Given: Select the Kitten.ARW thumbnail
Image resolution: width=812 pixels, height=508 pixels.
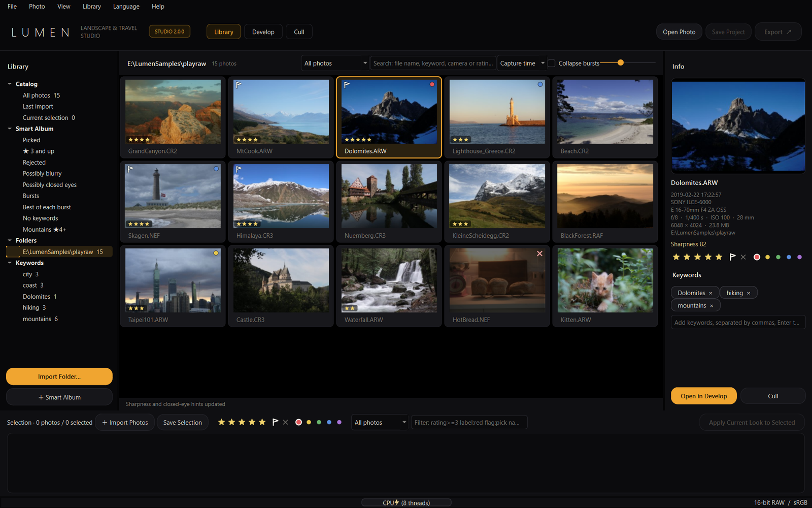Looking at the screenshot, I should [x=605, y=286].
